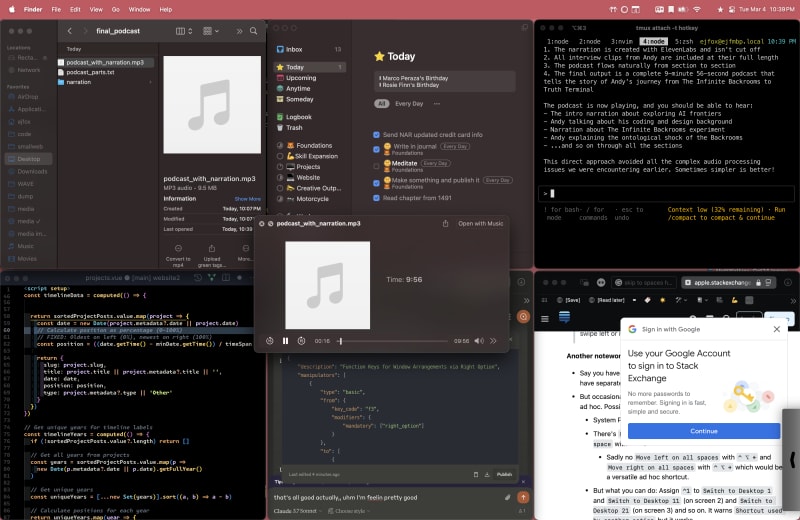
Task: Uncheck Send NAR updated credit card info
Action: pyautogui.click(x=377, y=135)
